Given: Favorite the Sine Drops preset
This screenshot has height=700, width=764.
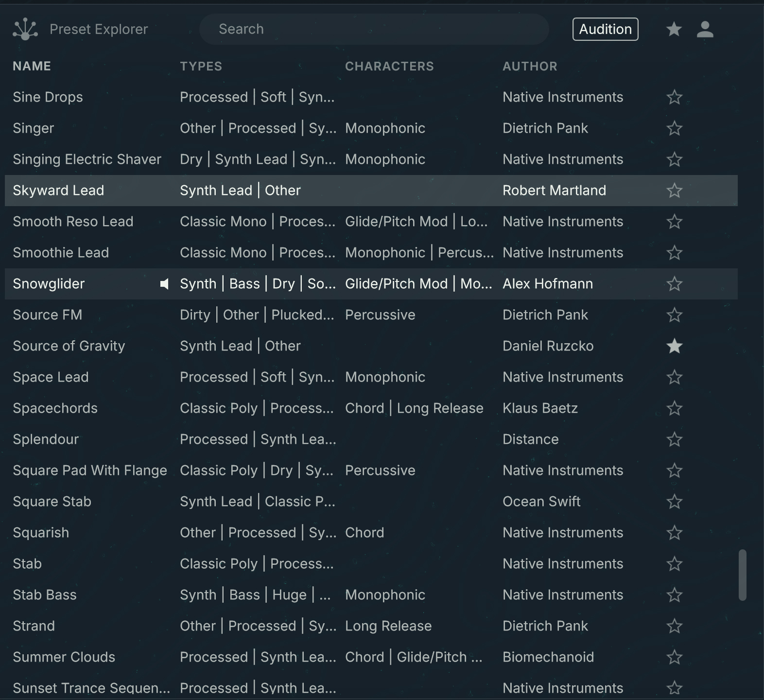Looking at the screenshot, I should (x=675, y=97).
